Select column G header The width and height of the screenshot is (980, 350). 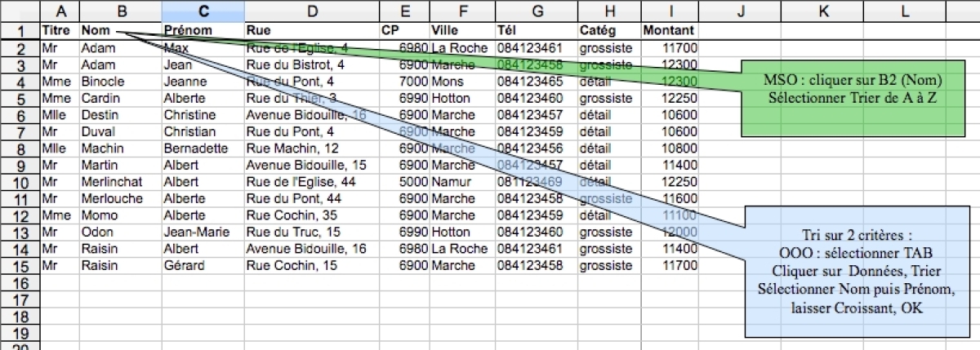coord(536,11)
